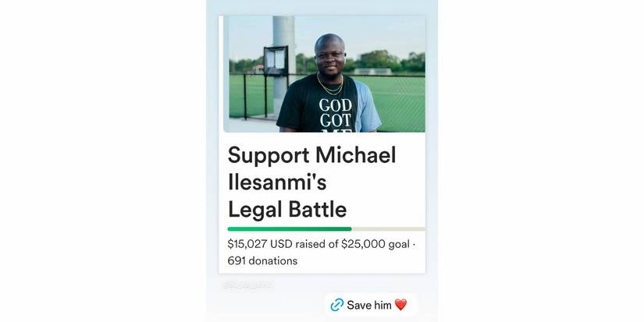The height and width of the screenshot is (322, 644).
Task: Click the word "Ilesanmi's" in the title
Action: tap(277, 182)
